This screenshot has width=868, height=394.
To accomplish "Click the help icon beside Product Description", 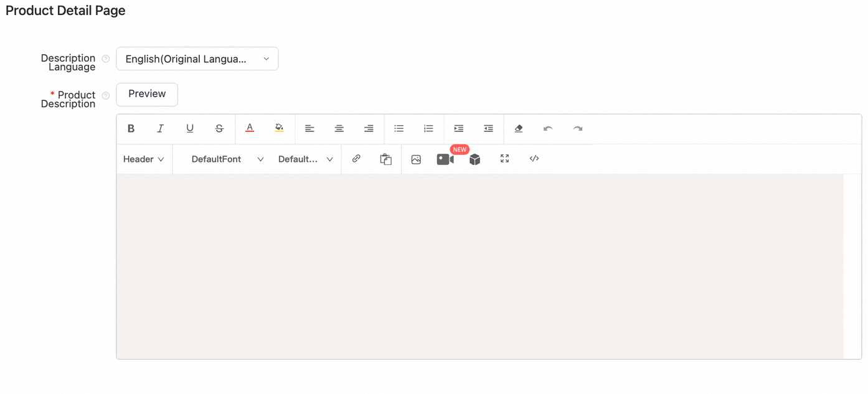I will [106, 96].
